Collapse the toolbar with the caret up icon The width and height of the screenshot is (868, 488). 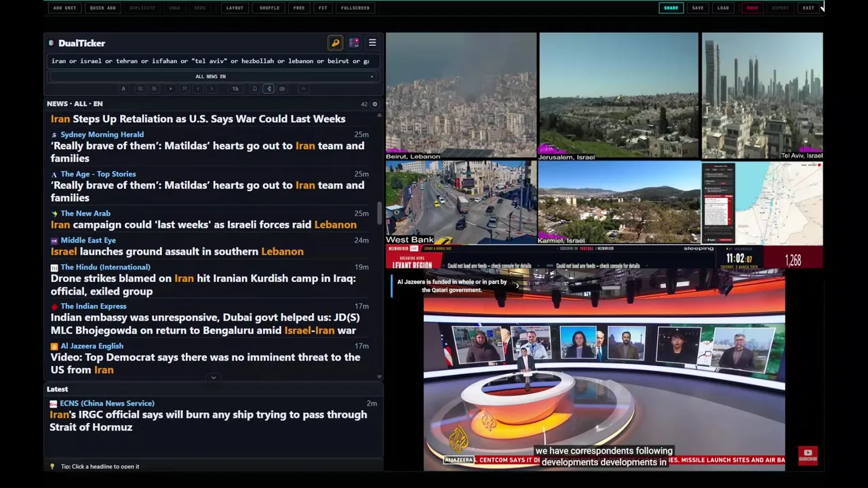303,89
